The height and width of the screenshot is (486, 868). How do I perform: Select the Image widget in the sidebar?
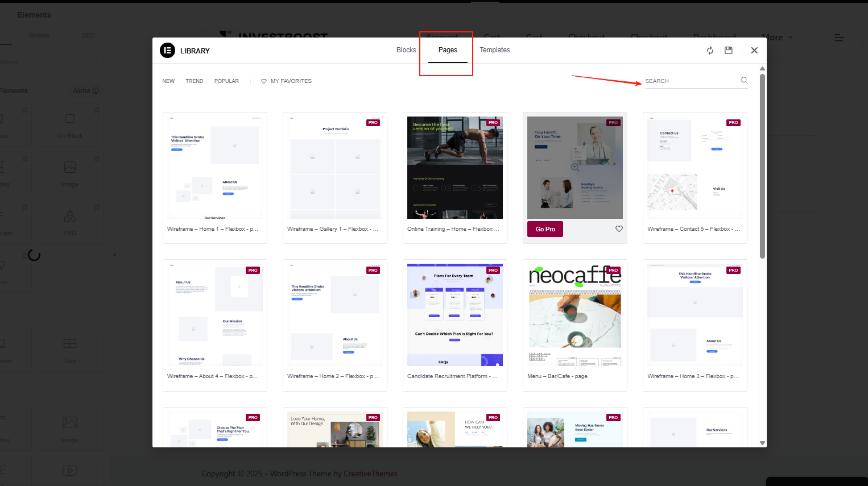pyautogui.click(x=70, y=173)
